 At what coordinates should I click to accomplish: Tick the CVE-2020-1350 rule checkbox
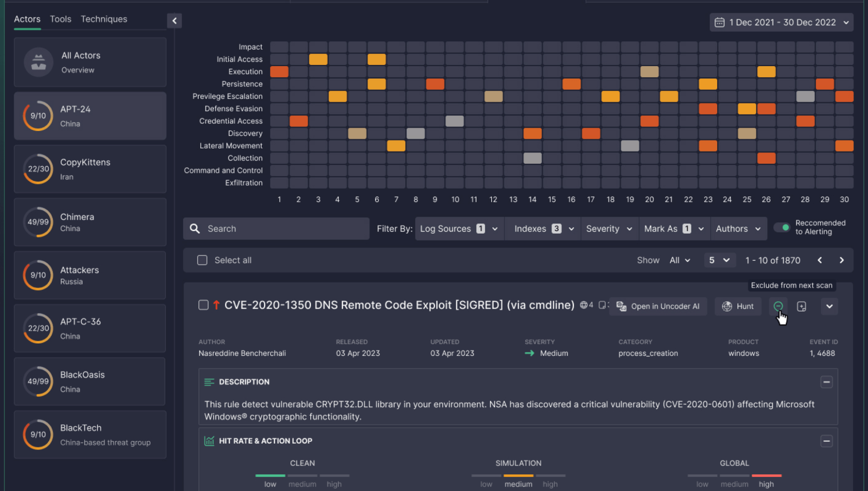[203, 305]
